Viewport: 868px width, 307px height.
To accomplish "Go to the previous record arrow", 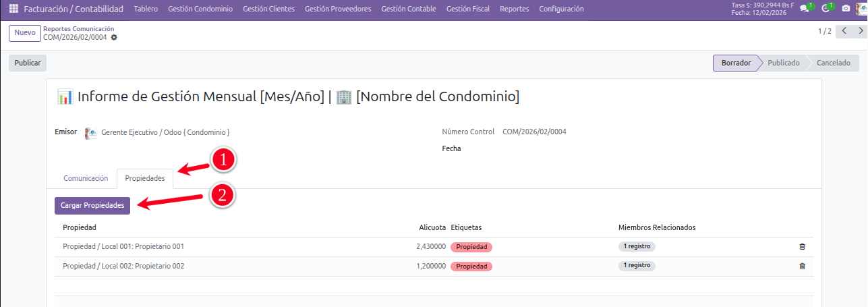I will pos(844,32).
